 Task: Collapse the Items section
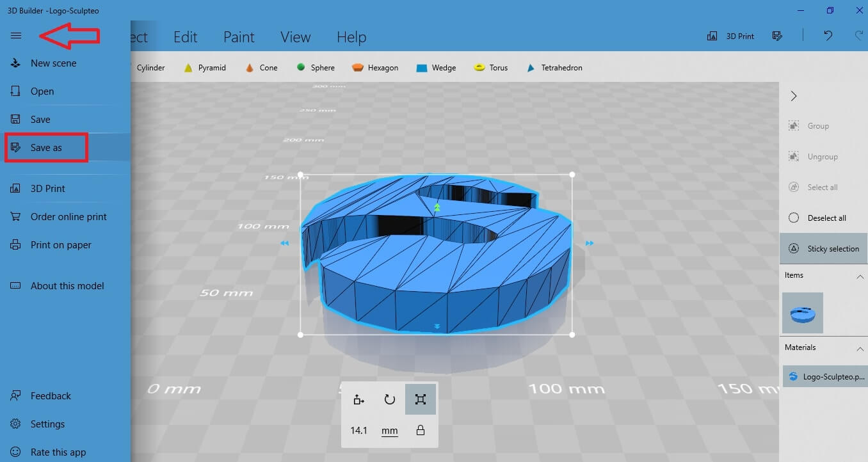pos(860,276)
